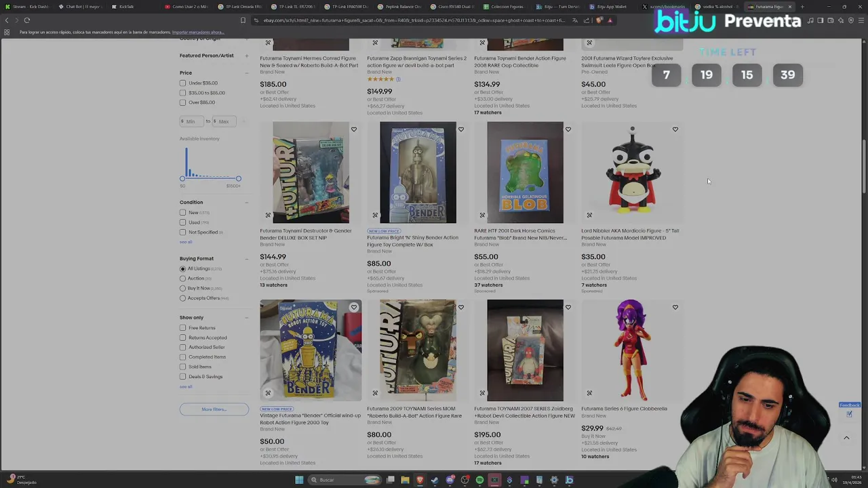The height and width of the screenshot is (488, 868).
Task: Click the Min price input field
Action: 191,121
